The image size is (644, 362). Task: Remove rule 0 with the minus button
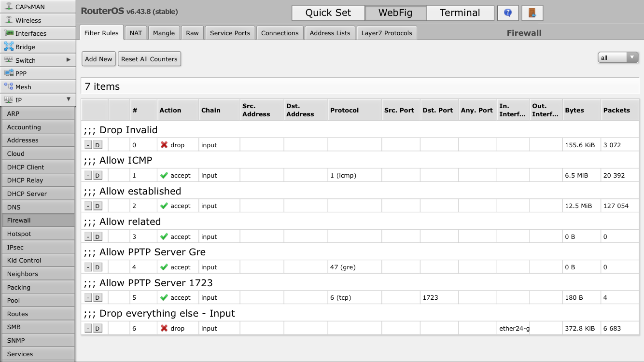[88, 145]
